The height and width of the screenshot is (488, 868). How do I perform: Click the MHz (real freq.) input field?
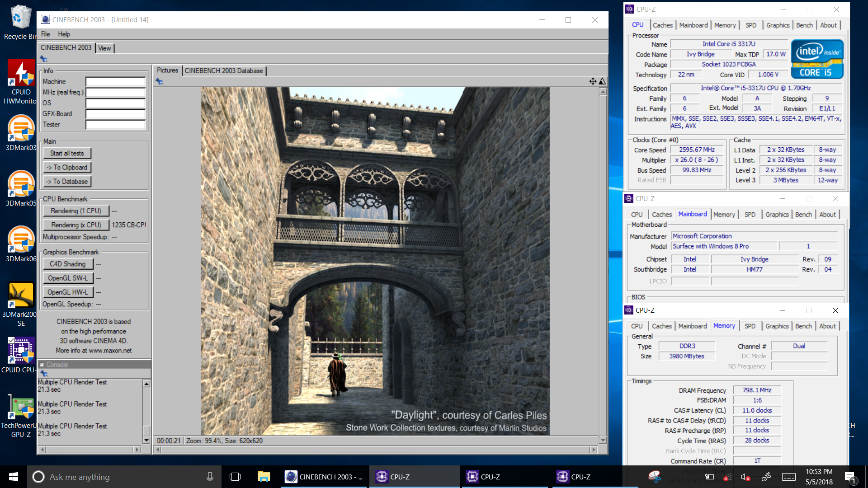(116, 92)
